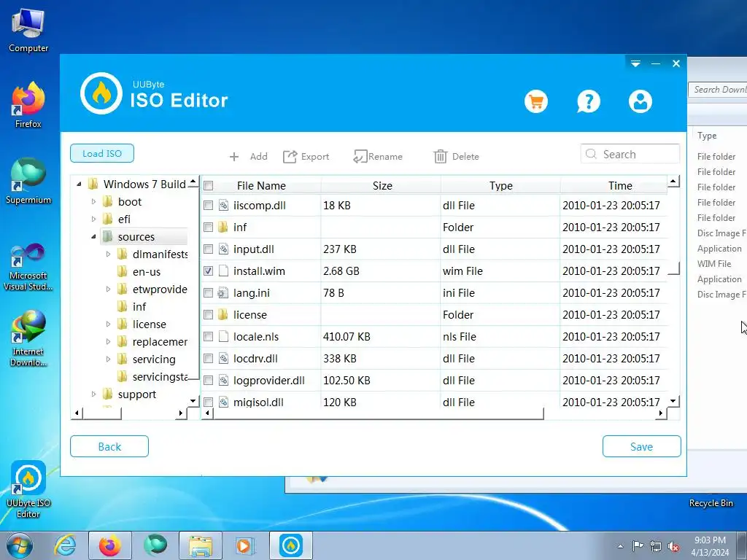Expand the replacemer folder in the tree

(x=108, y=342)
